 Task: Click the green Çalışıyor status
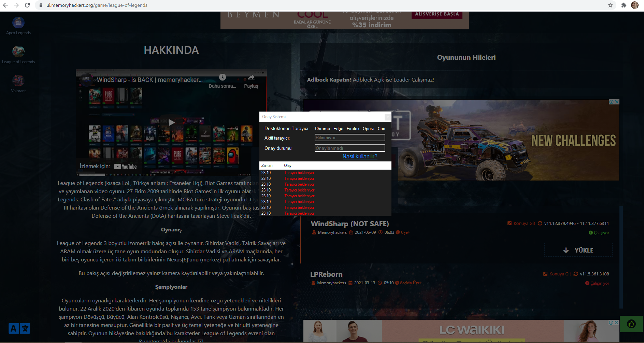coord(599,233)
